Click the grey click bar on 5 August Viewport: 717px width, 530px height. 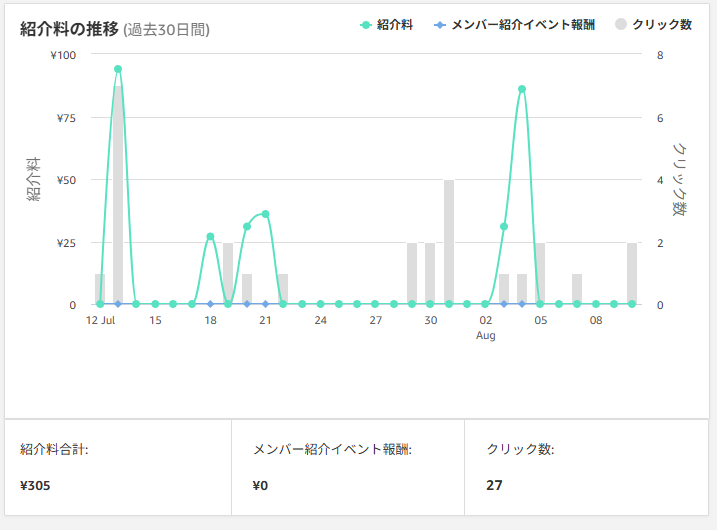(x=540, y=273)
